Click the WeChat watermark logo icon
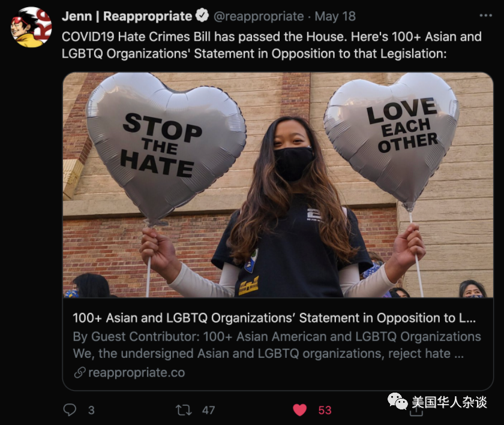This screenshot has width=504, height=425. coord(397,401)
